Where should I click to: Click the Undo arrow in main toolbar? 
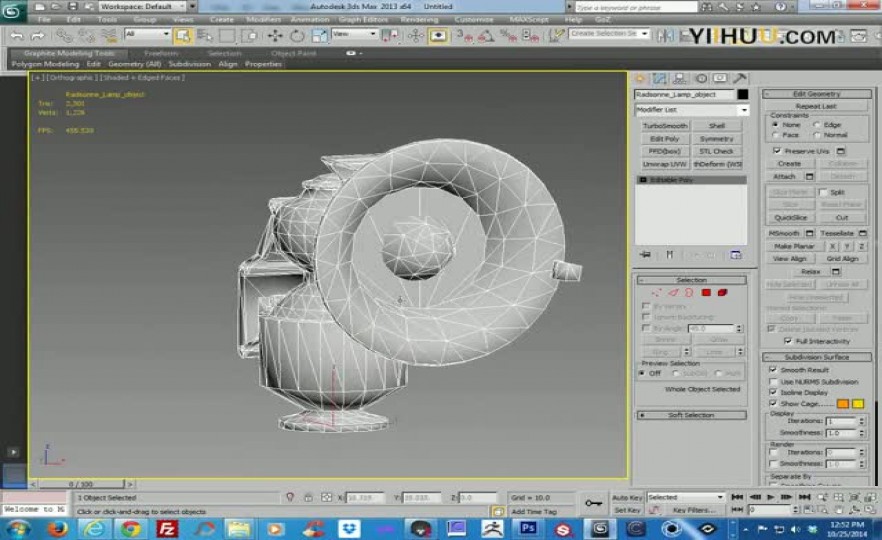point(17,36)
